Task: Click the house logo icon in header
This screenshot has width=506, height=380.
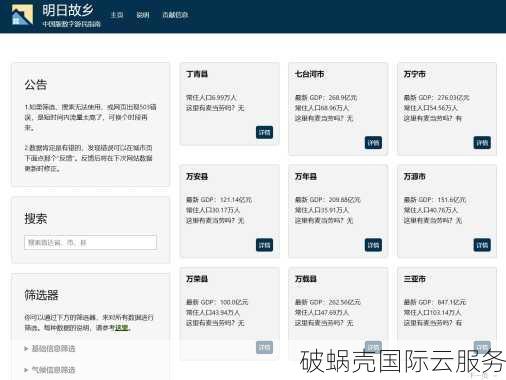Action: (22, 15)
